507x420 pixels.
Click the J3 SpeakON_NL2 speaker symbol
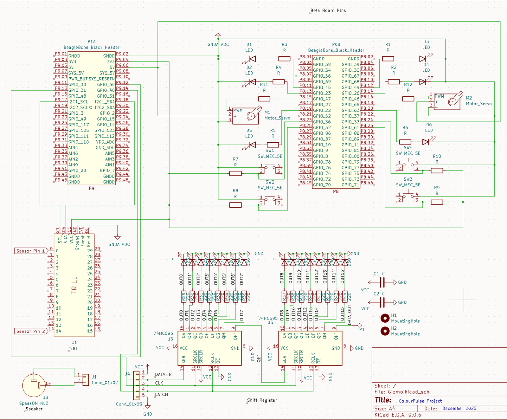[x=34, y=385]
